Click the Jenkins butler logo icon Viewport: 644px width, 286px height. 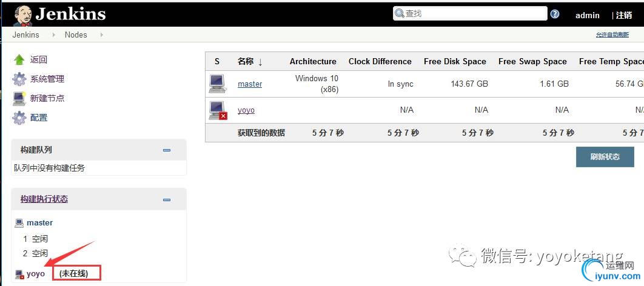[22, 15]
